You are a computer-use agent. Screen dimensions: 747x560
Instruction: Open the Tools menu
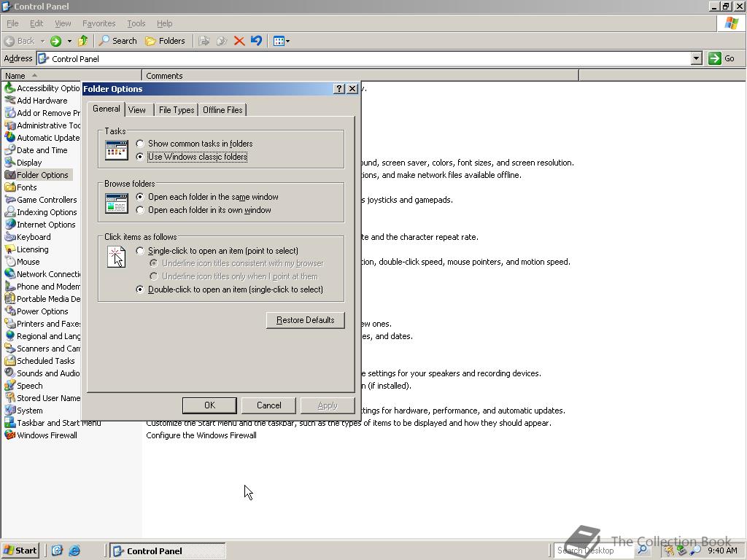tap(136, 23)
